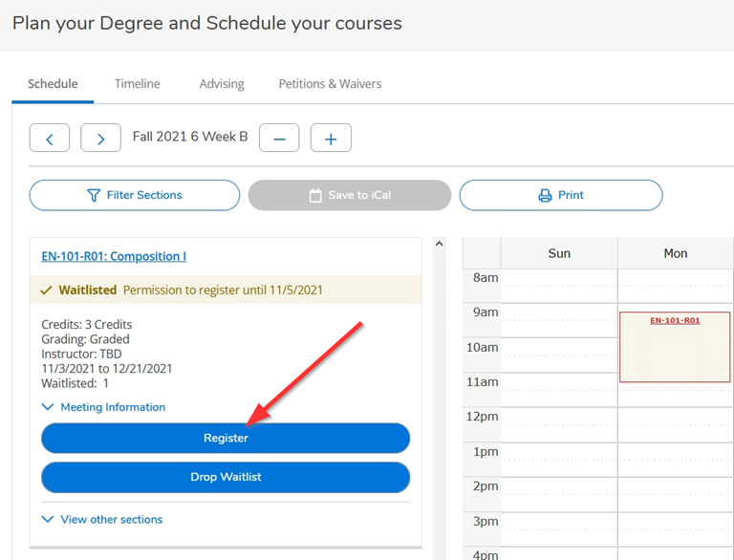
Task: Open the Schedule tab
Action: tap(53, 84)
